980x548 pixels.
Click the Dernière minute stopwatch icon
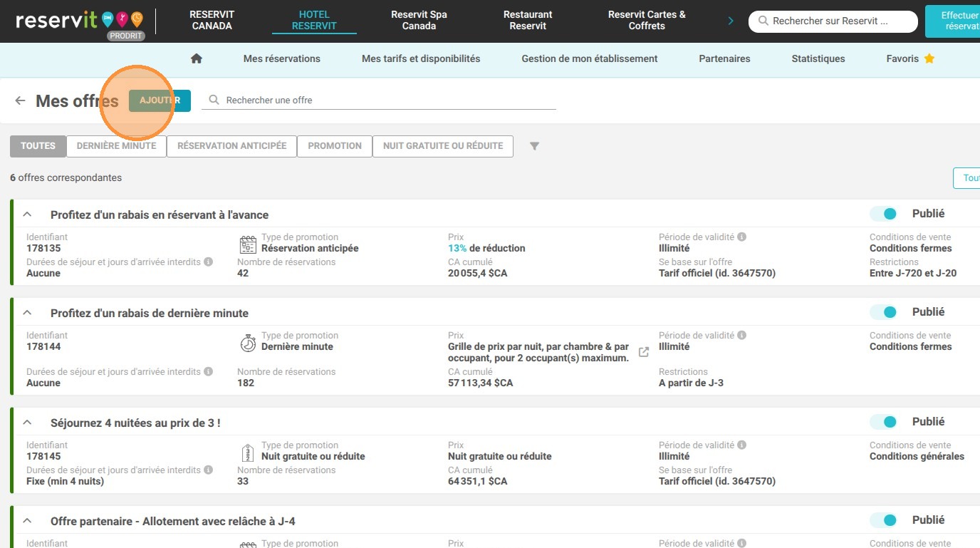248,343
